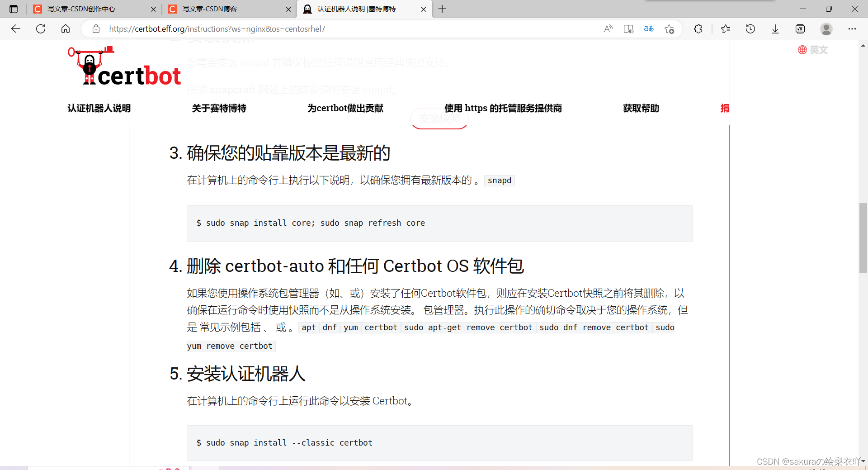Screen dimensions: 868x470
Task: Click the inline dnf code label
Action: click(330, 328)
